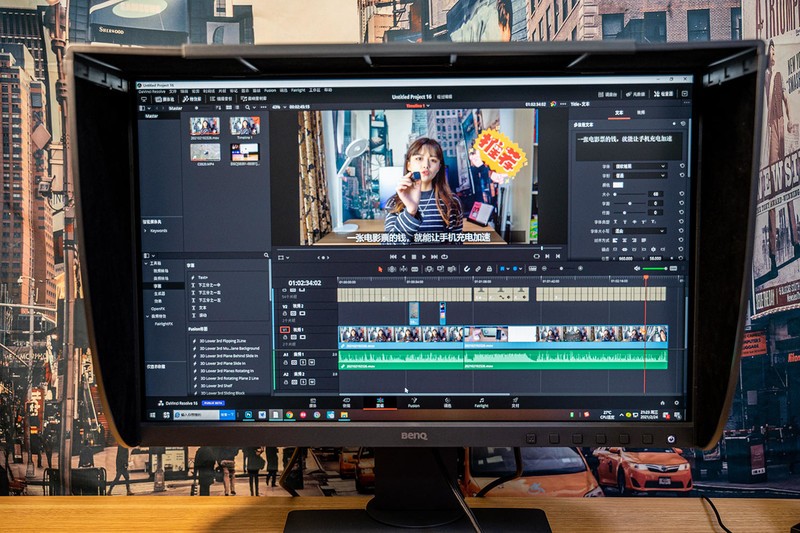
Task: Switch to the Deliver page tab
Action: [x=515, y=402]
